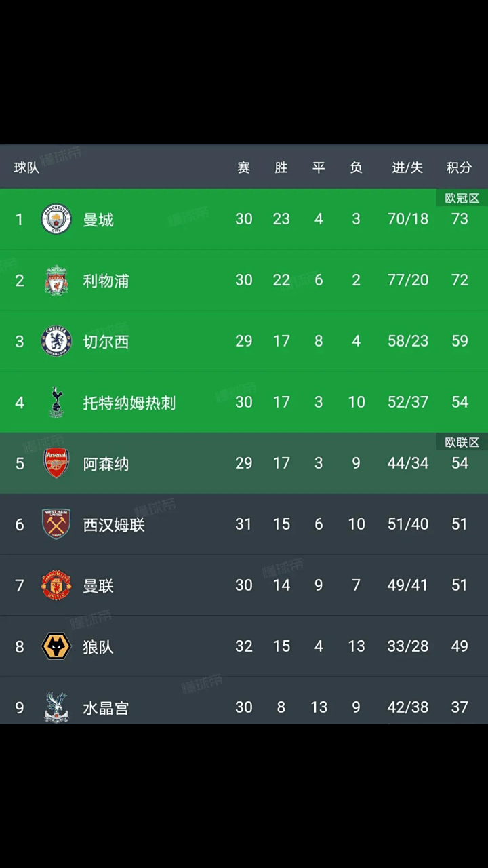Click the Wolves club crest
This screenshot has width=488, height=868.
[x=56, y=646]
